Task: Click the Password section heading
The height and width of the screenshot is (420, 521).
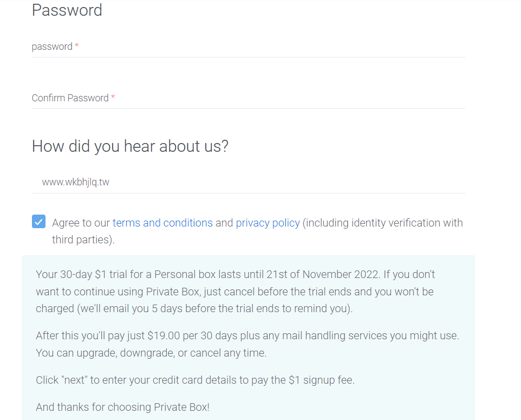Action: [x=67, y=10]
